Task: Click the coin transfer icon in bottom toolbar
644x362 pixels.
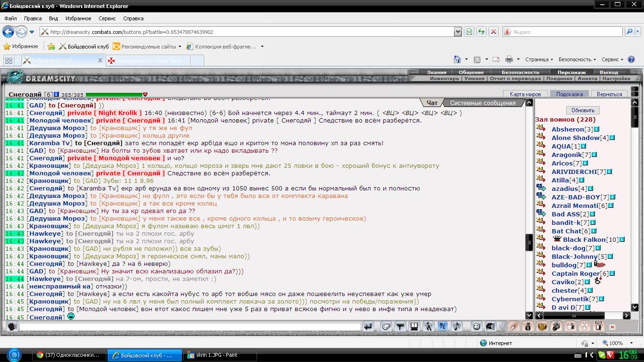Action: click(556, 326)
